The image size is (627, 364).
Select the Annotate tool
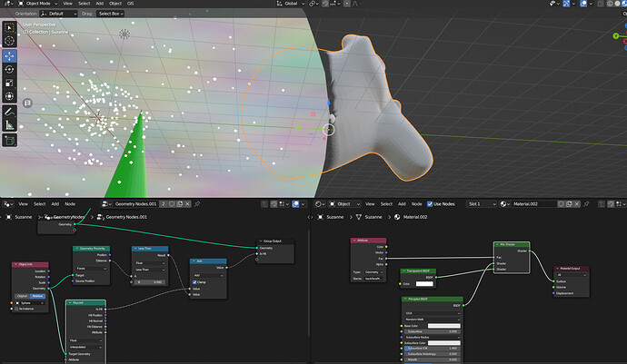(x=9, y=112)
